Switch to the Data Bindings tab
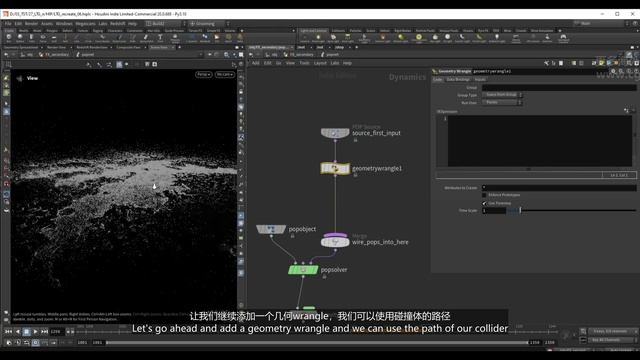Image resolution: width=640 pixels, height=360 pixels. point(458,80)
